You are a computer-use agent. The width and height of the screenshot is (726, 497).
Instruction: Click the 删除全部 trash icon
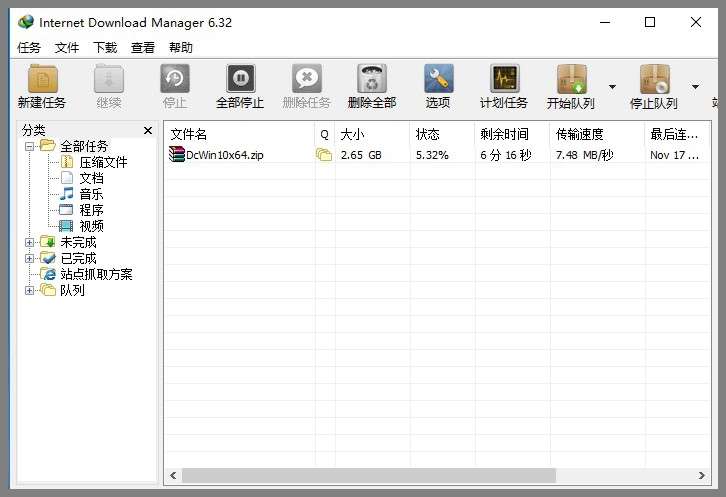pyautogui.click(x=372, y=79)
